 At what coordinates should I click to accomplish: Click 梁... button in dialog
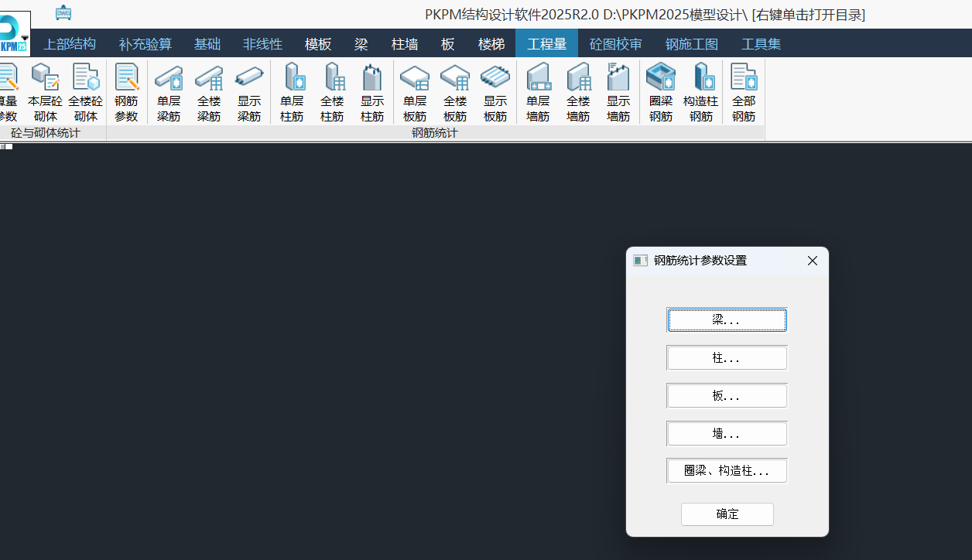(727, 320)
